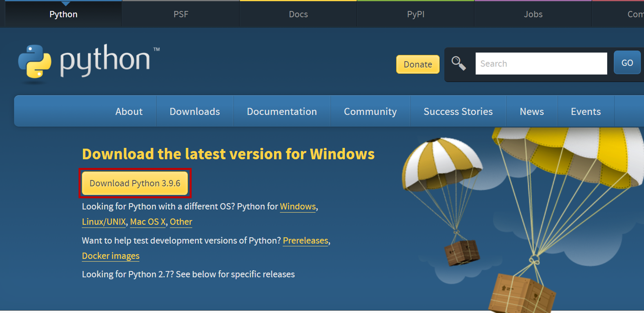Follow the Other platforms link
The image size is (644, 313).
181,222
